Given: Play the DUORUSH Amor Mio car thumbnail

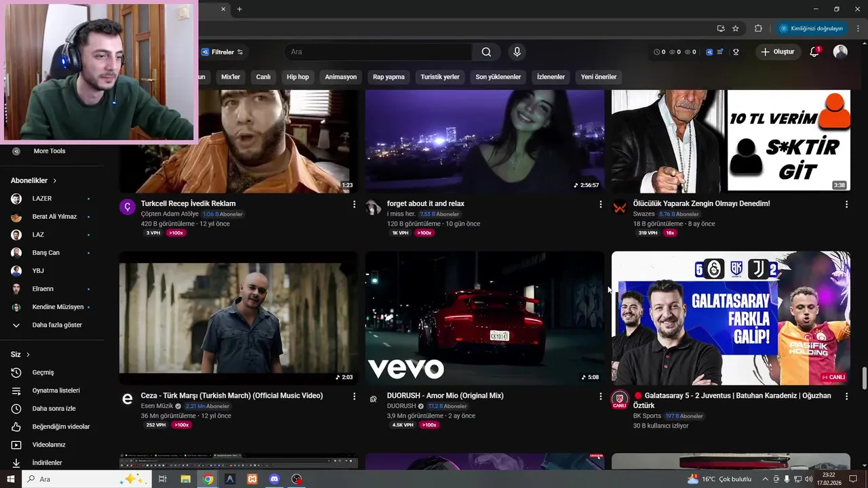Looking at the screenshot, I should (485, 319).
